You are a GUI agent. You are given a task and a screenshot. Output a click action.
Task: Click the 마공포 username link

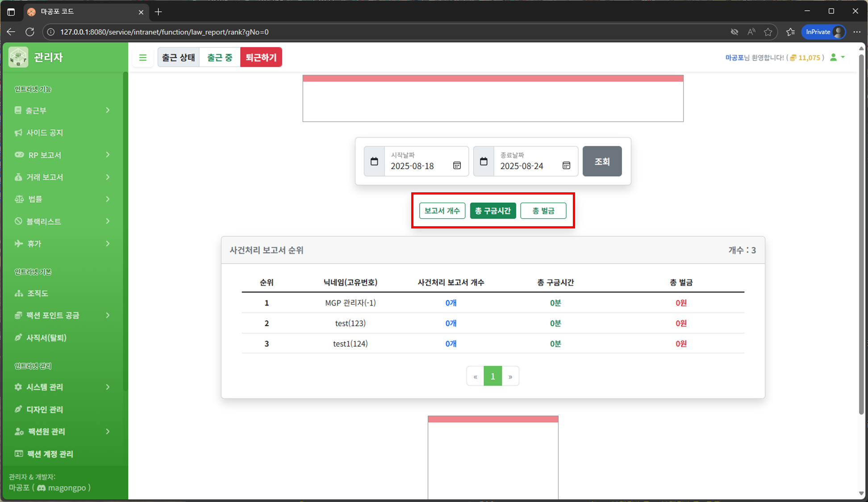coord(734,58)
